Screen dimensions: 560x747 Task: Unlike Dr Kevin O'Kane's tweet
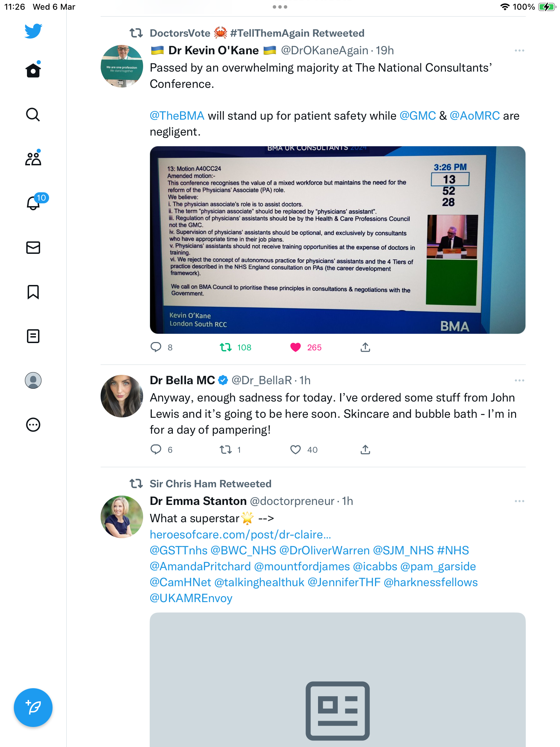tap(296, 347)
